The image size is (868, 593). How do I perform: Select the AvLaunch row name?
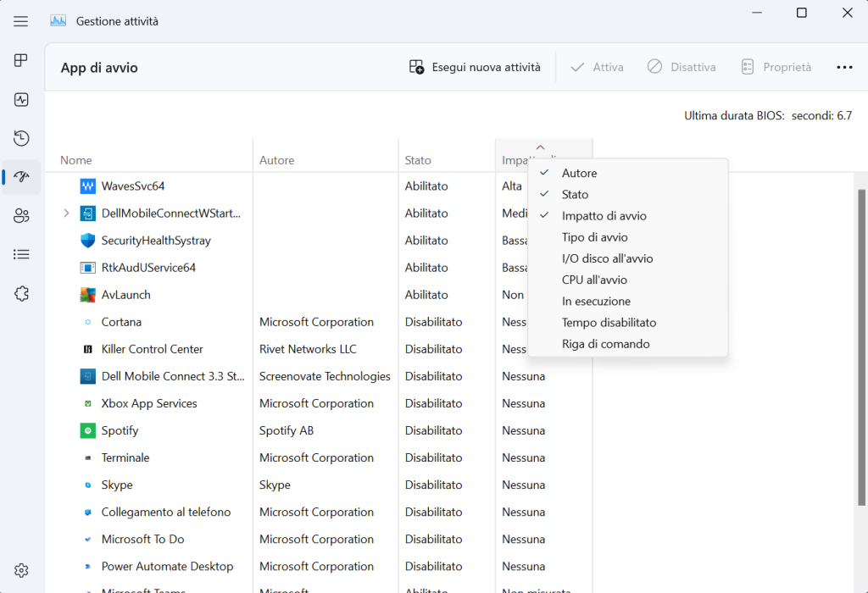click(x=125, y=295)
